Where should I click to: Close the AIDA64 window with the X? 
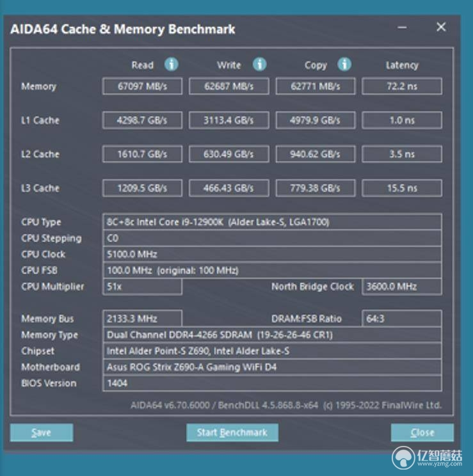click(441, 27)
